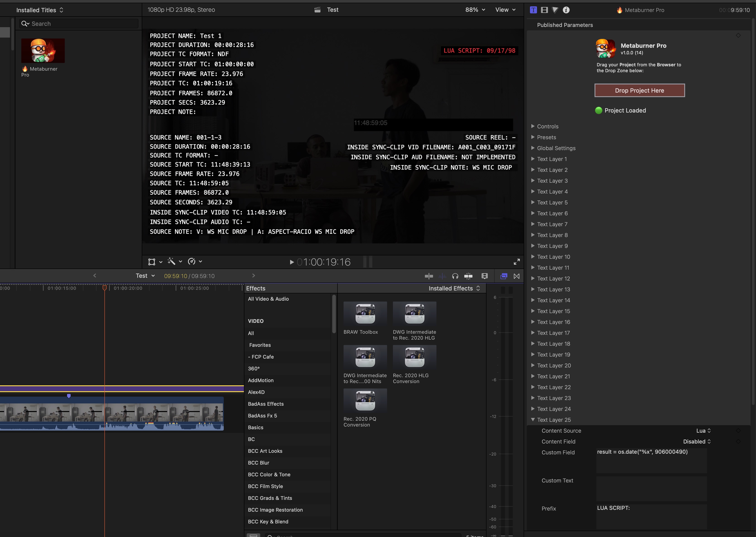Open the Info inspector icon

(x=566, y=10)
